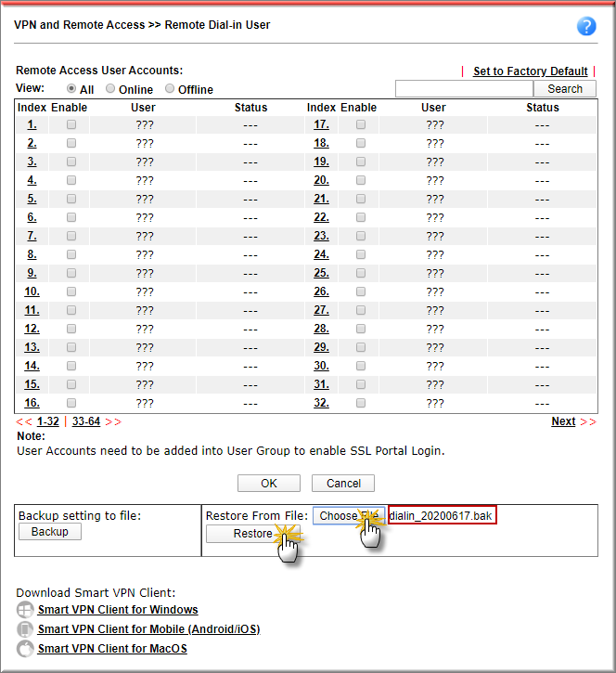Enable the checkbox for index 32
This screenshot has width=616, height=673.
click(361, 403)
